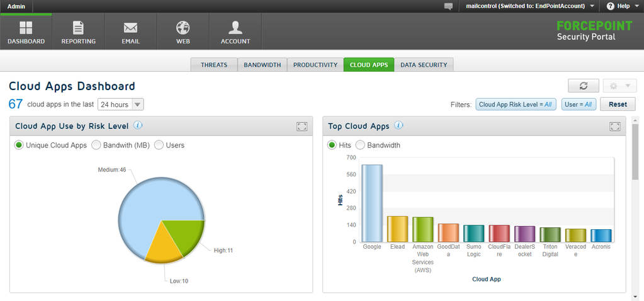This screenshot has height=301, width=644.
Task: Click the page vertical scrollbar thumb
Action: pyautogui.click(x=635, y=152)
